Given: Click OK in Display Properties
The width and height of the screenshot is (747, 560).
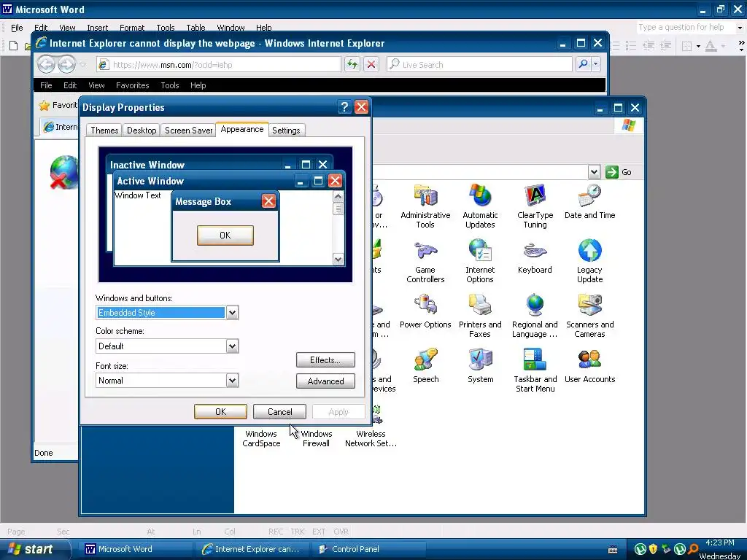Looking at the screenshot, I should pyautogui.click(x=220, y=411).
